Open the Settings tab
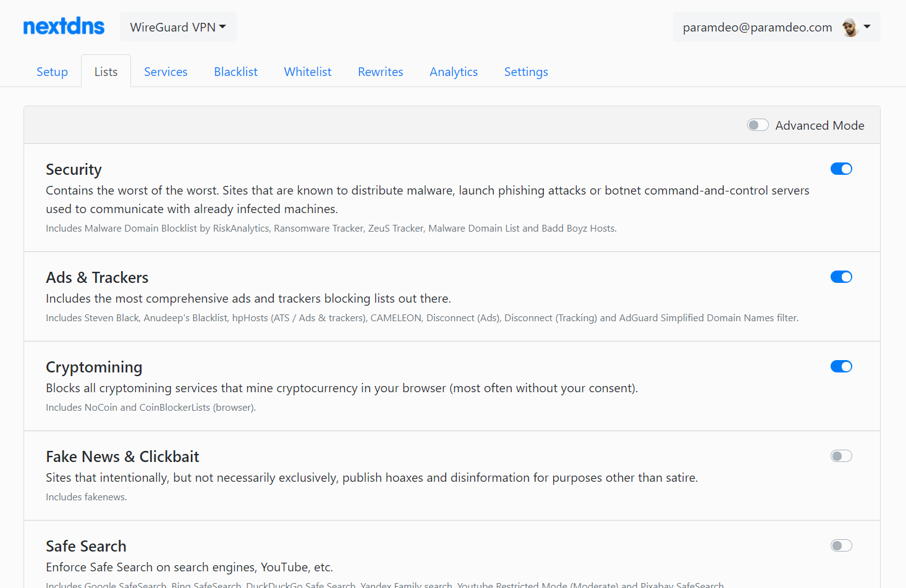The image size is (906, 588). tap(526, 72)
